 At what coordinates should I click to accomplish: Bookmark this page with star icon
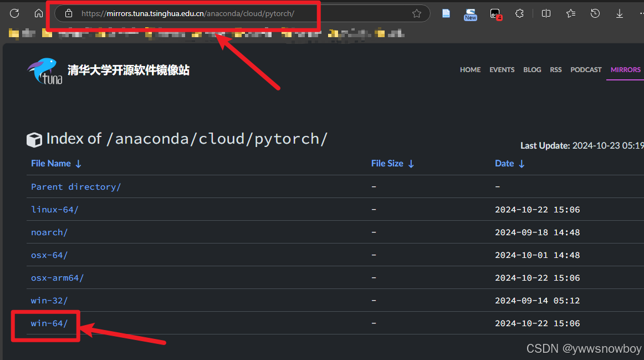(416, 13)
